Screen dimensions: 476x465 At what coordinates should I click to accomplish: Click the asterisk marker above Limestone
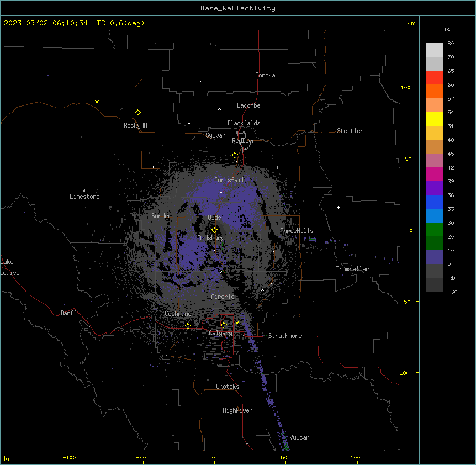pos(84,191)
